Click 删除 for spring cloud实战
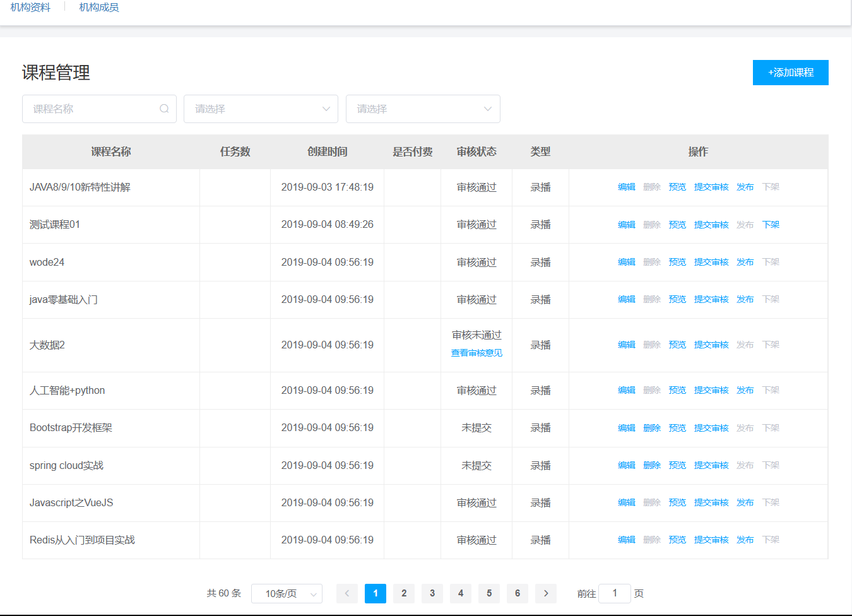This screenshot has width=852, height=616. coord(652,465)
